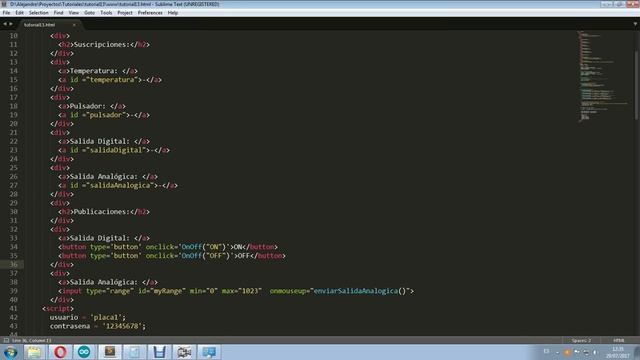Click the vertical scrollbar thumb
The height and width of the screenshot is (360, 640).
[637, 84]
